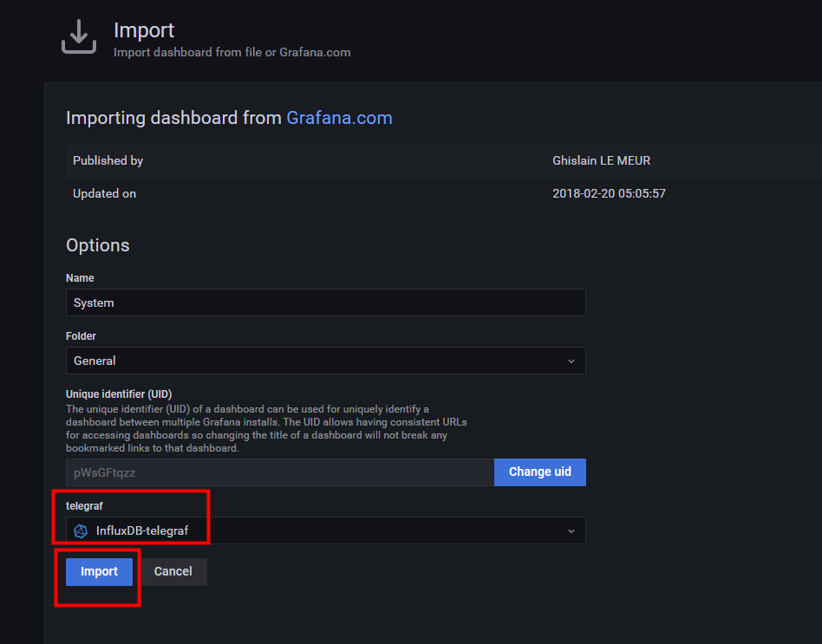Expand the Folder dropdown chevron arrow
The height and width of the screenshot is (644, 822).
click(571, 361)
